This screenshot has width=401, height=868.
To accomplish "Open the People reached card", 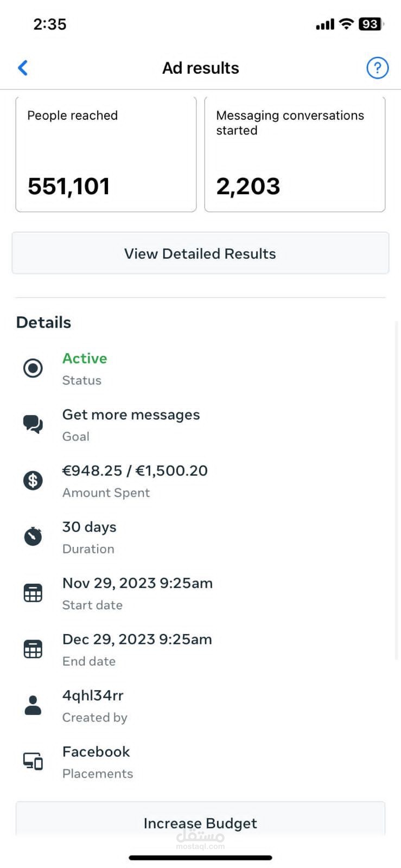I will click(x=106, y=154).
